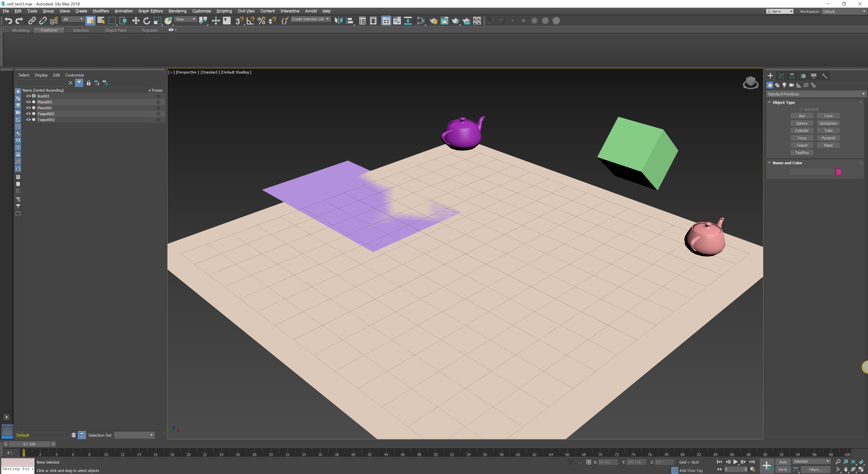Image resolution: width=868 pixels, height=474 pixels.
Task: Select the Select and Rotate tool
Action: pos(147,21)
